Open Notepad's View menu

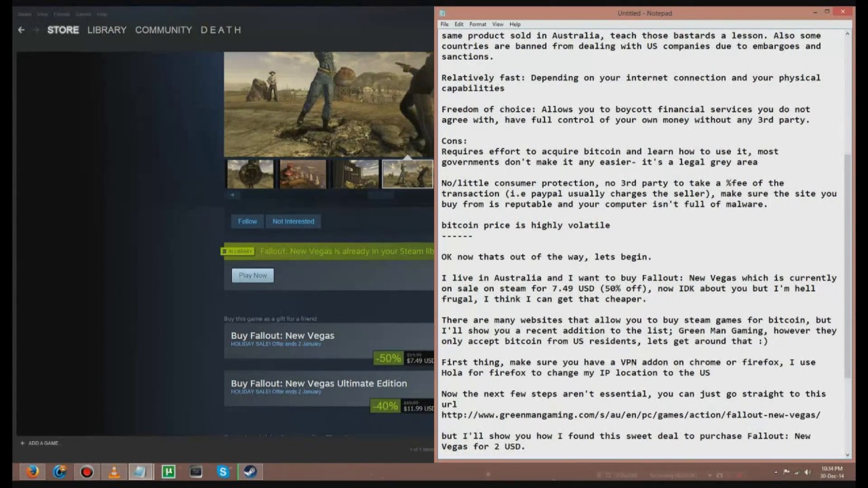(498, 24)
